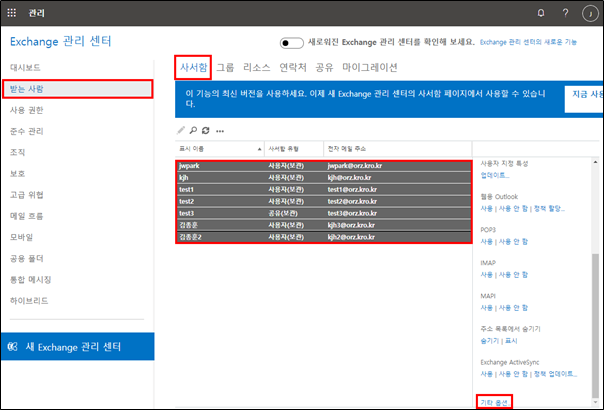Viewport: 604px width, 410px height.
Task: Sort by 표시 이름 column header
Action: point(220,149)
